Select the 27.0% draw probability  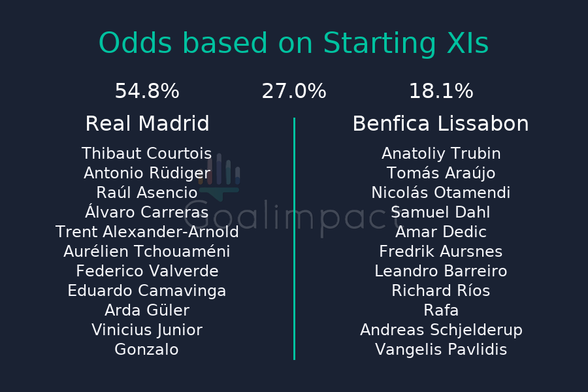point(294,91)
